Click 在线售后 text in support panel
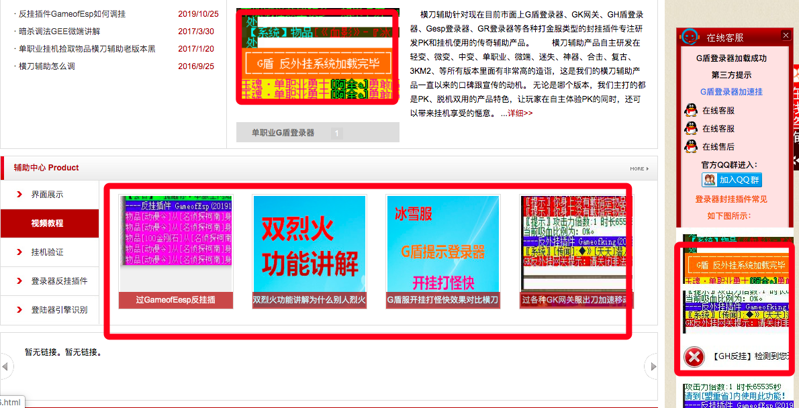The width and height of the screenshot is (799, 408). point(718,147)
